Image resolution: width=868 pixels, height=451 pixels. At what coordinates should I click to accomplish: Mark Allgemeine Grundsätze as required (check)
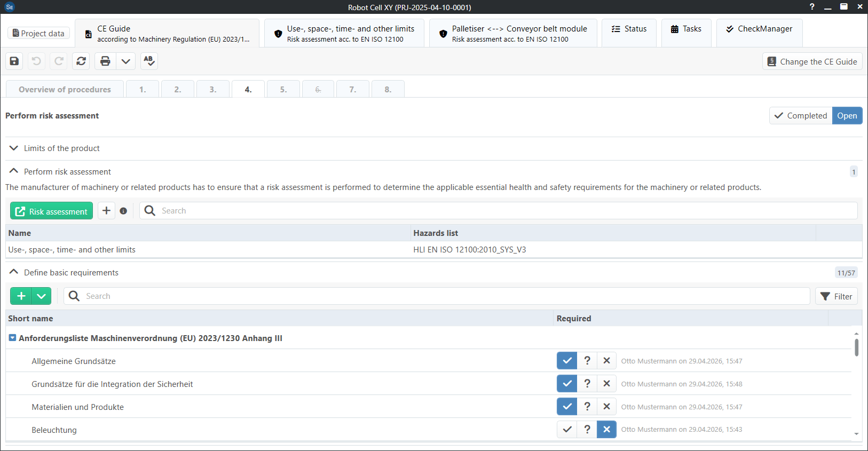(567, 361)
